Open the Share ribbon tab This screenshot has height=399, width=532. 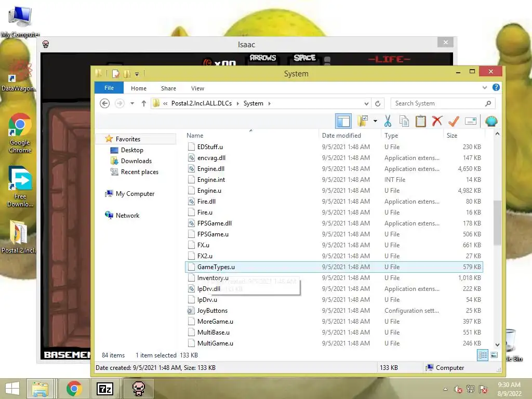pos(168,88)
